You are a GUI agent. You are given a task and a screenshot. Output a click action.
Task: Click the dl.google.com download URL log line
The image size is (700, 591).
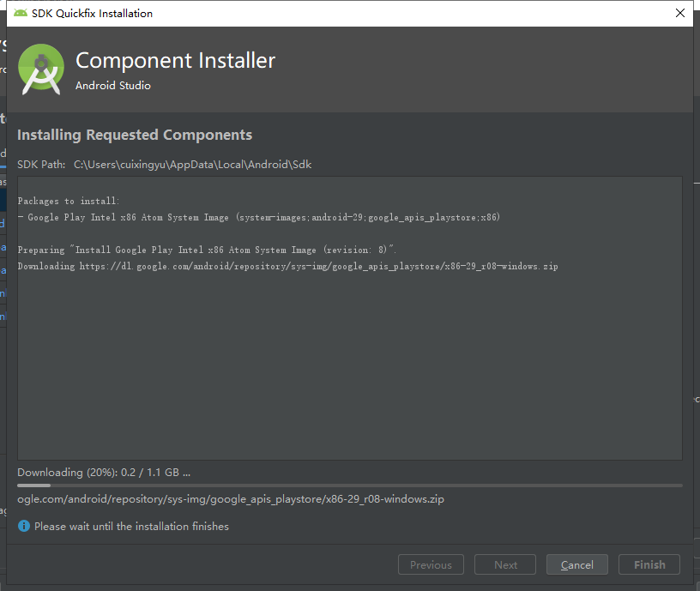(x=287, y=266)
